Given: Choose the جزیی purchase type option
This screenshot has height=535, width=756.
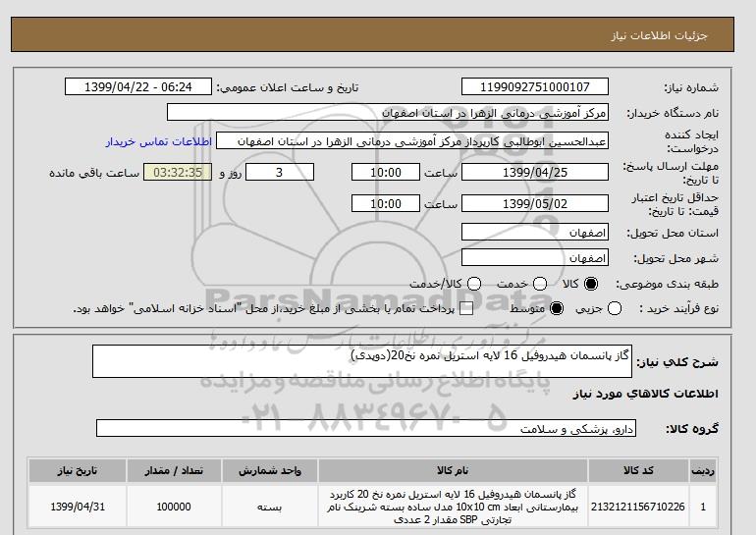Looking at the screenshot, I should (x=615, y=308).
